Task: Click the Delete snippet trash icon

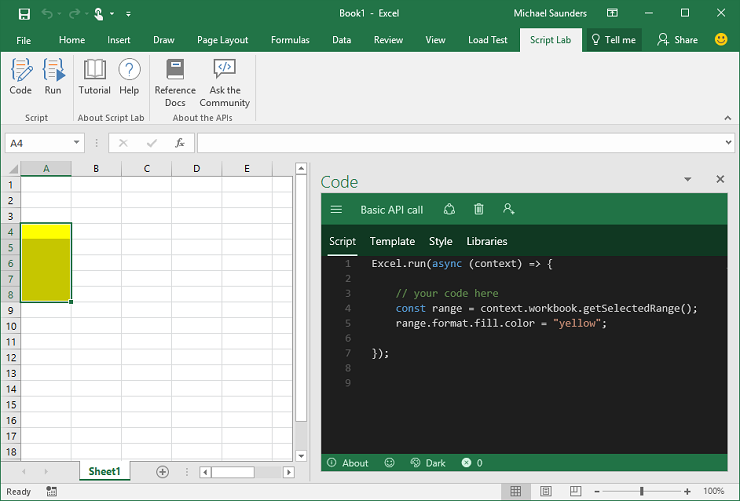Action: point(479,209)
